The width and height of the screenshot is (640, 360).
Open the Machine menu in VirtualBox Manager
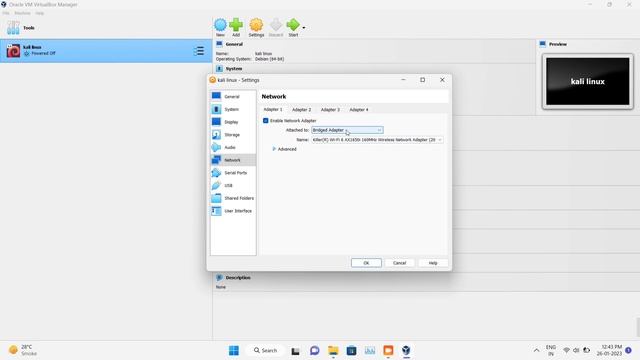tap(22, 13)
